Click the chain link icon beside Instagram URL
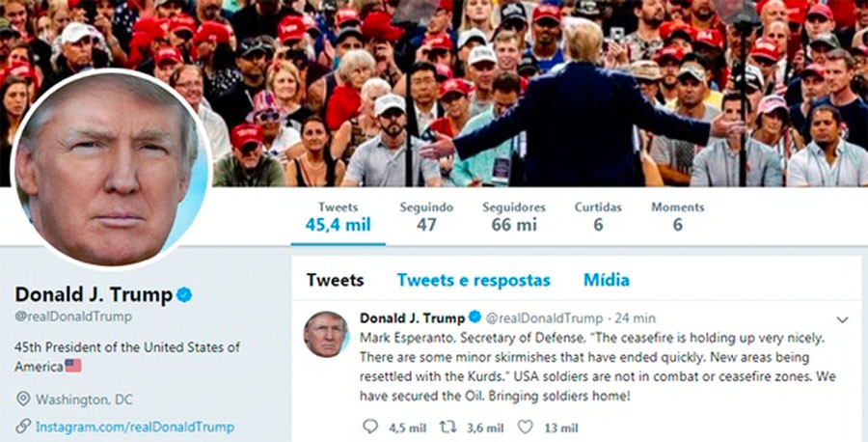The width and height of the screenshot is (868, 442). 23,427
